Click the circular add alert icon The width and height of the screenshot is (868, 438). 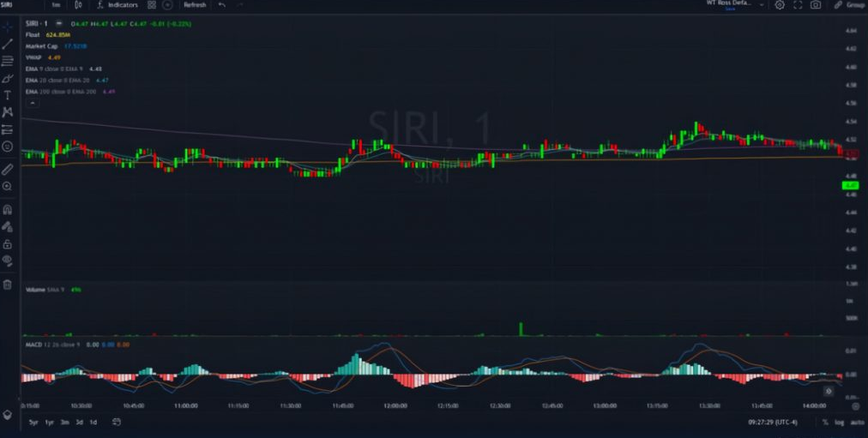tap(167, 5)
